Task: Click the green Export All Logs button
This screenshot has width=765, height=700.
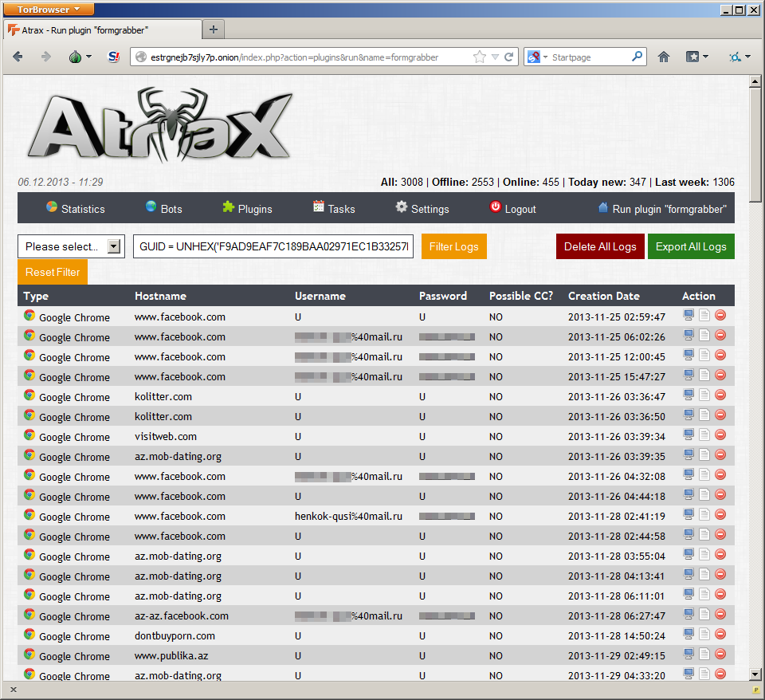Action: pyautogui.click(x=691, y=246)
